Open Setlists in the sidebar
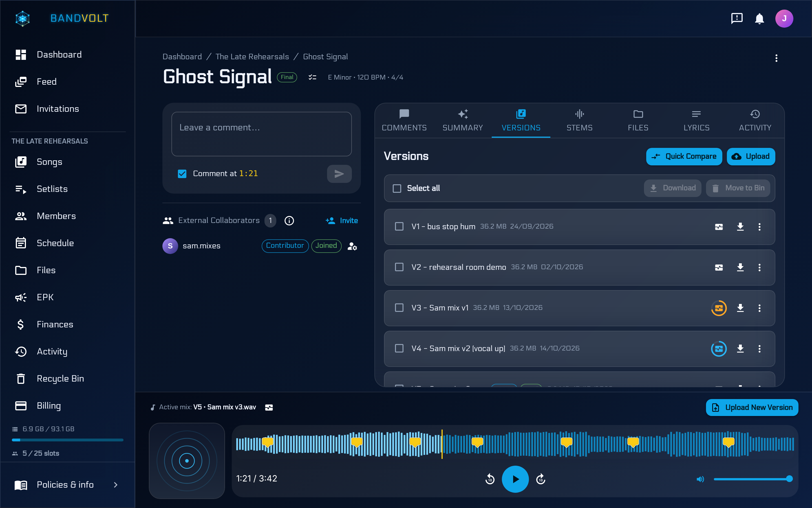Screen dimensions: 812x508 pos(67,189)
